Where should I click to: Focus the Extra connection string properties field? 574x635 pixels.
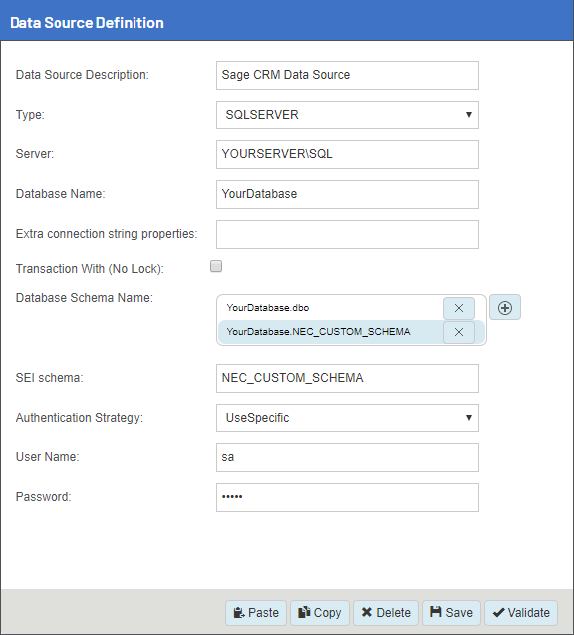coord(347,234)
